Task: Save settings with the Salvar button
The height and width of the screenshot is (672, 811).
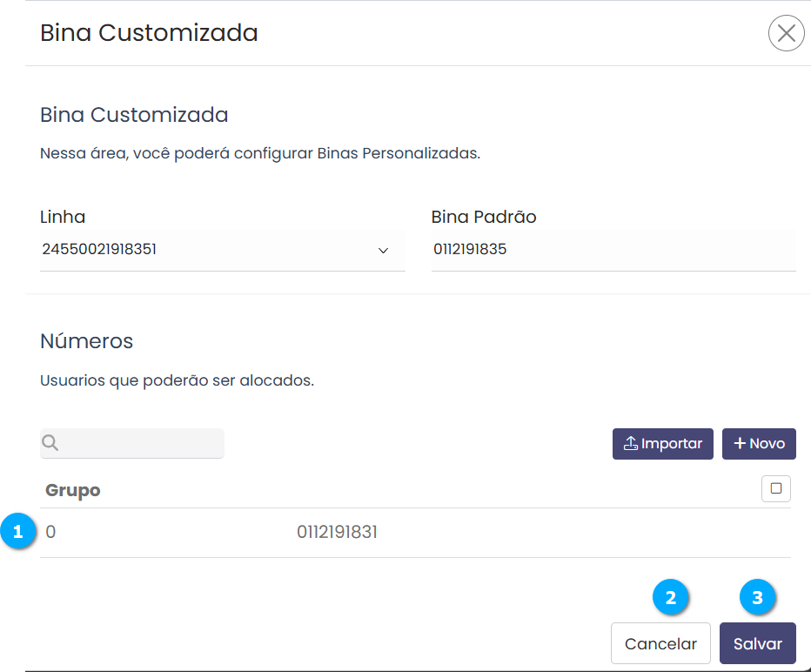Action: pyautogui.click(x=757, y=644)
